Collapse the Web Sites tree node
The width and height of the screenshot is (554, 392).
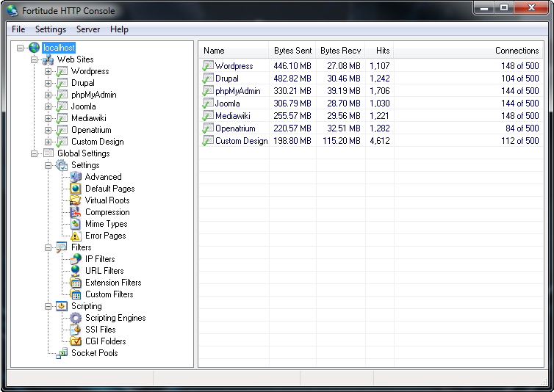(35, 59)
